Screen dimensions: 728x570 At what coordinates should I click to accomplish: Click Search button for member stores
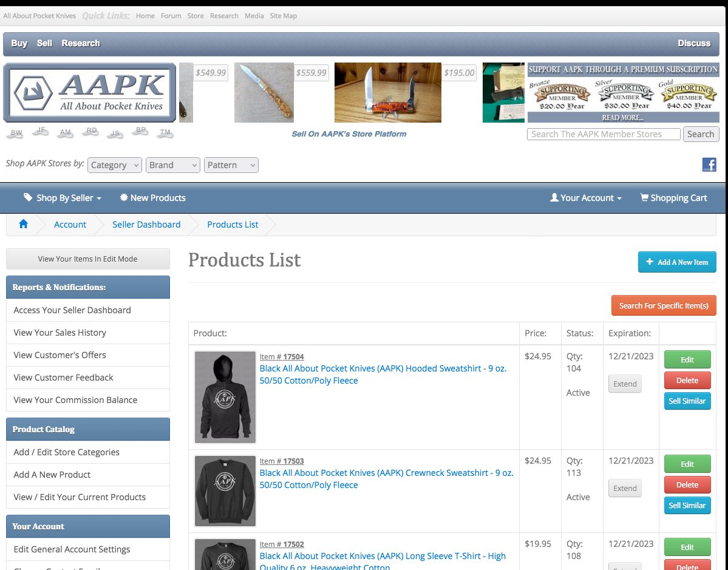click(701, 134)
